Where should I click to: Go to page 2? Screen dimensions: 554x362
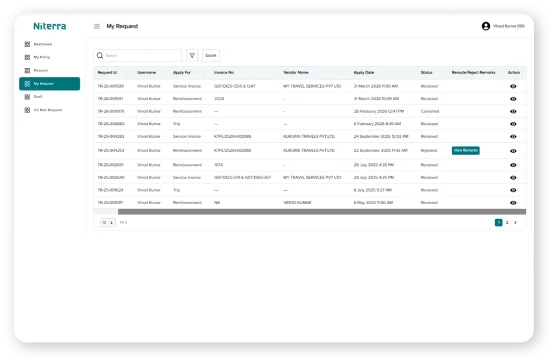point(507,222)
